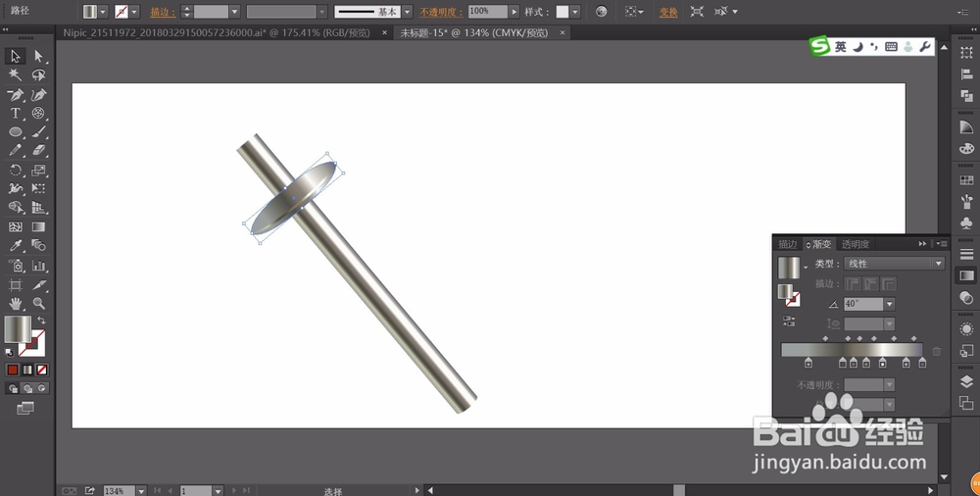980x496 pixels.
Task: Switch to Draw Inside mode
Action: click(x=42, y=388)
